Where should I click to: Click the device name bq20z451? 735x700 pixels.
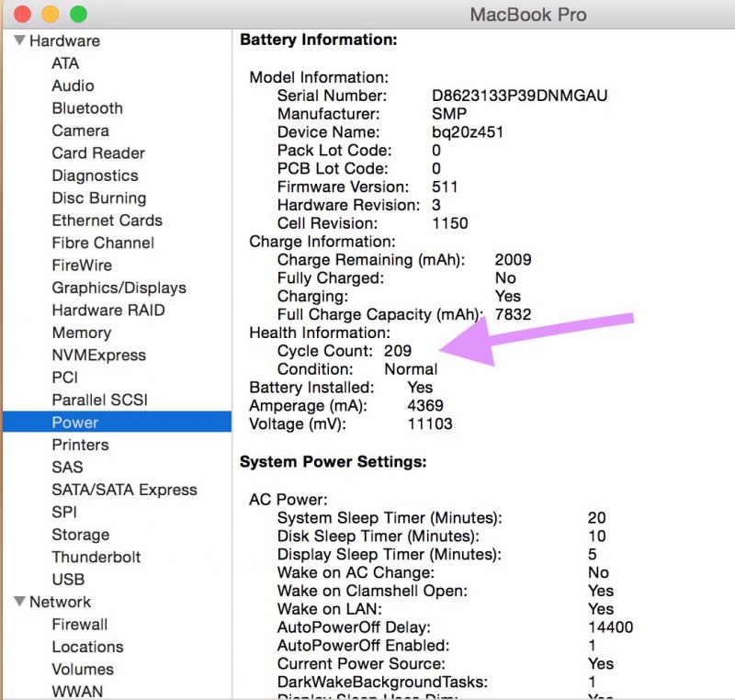468,132
